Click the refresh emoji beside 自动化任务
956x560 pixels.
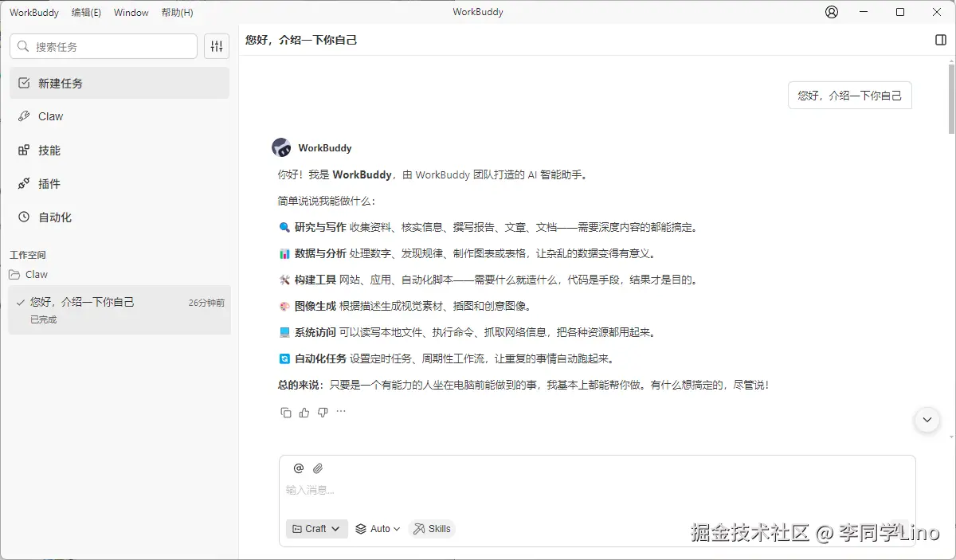[284, 359]
